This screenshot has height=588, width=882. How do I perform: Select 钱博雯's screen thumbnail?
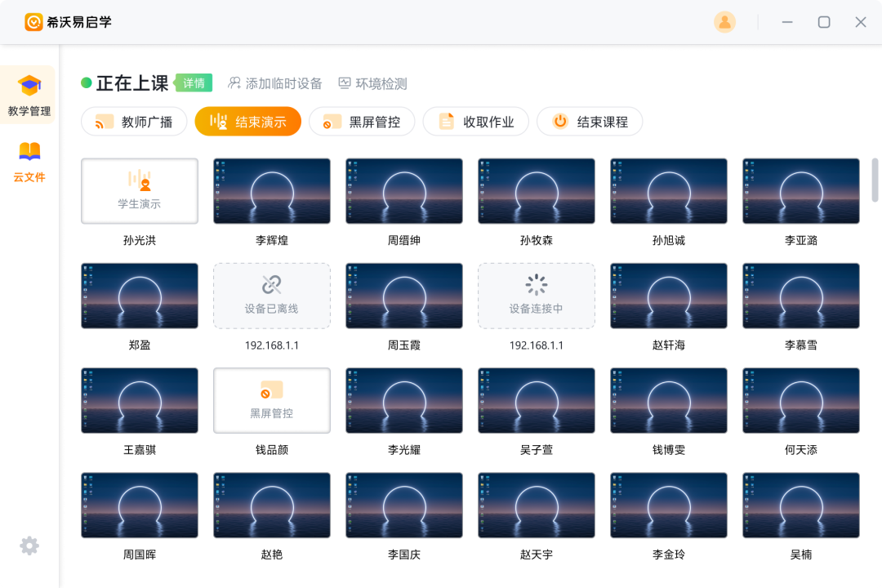tap(669, 400)
